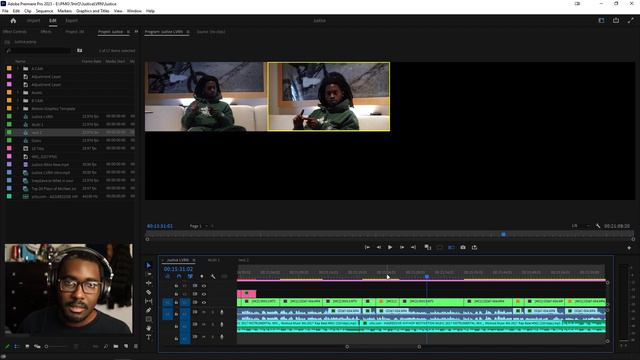Solo the A1 audio track
Screen dimensions: 640x360
coord(213,312)
